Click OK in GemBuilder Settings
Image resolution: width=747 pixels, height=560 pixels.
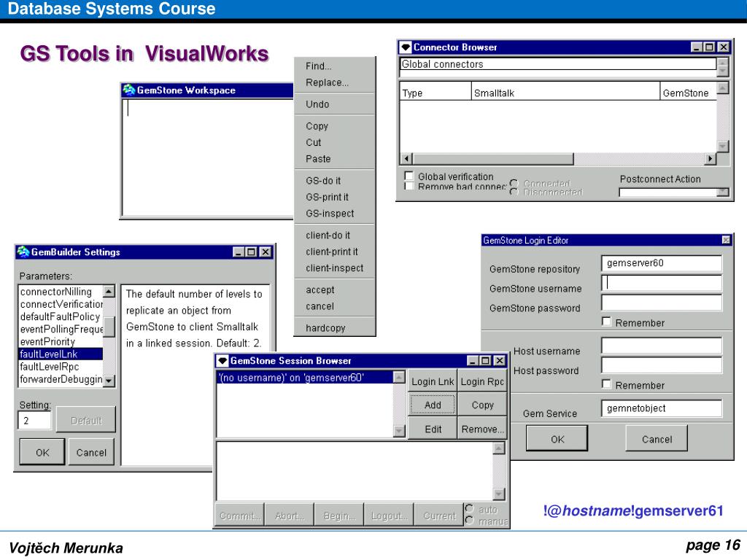(42, 452)
